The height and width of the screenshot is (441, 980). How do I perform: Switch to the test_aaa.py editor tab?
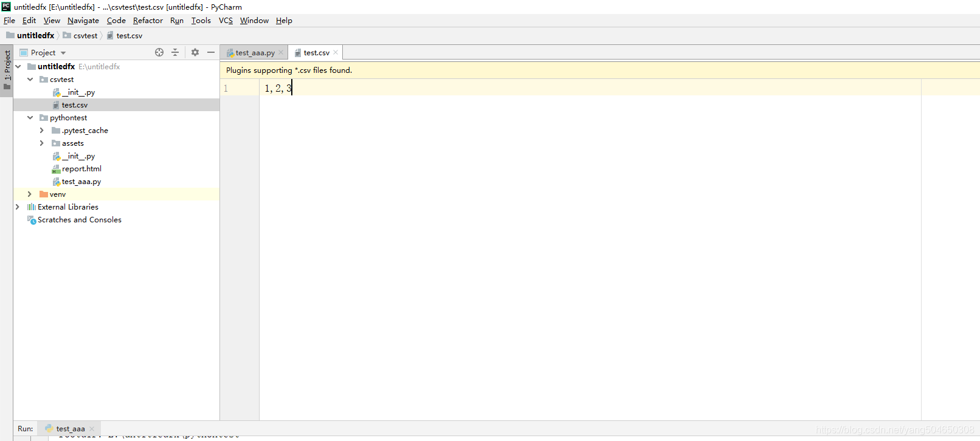254,53
